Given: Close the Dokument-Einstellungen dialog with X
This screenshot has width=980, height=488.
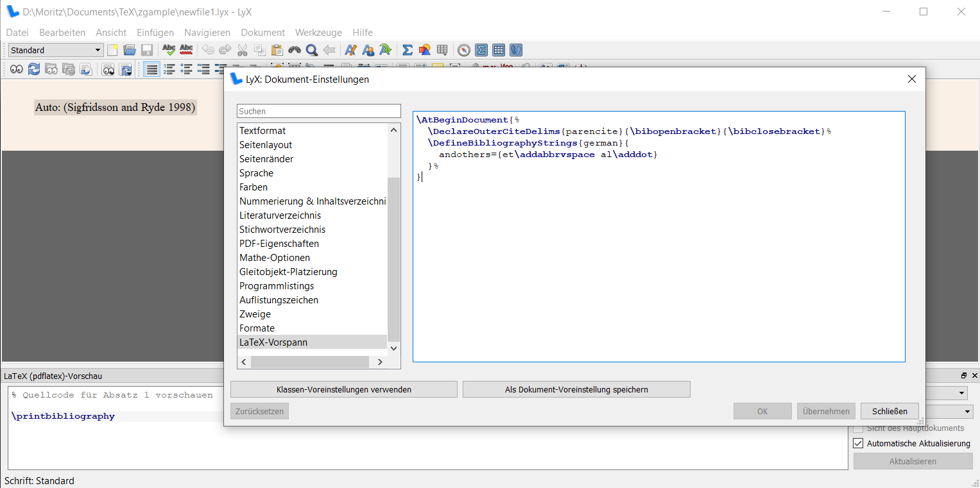Looking at the screenshot, I should tap(911, 80).
